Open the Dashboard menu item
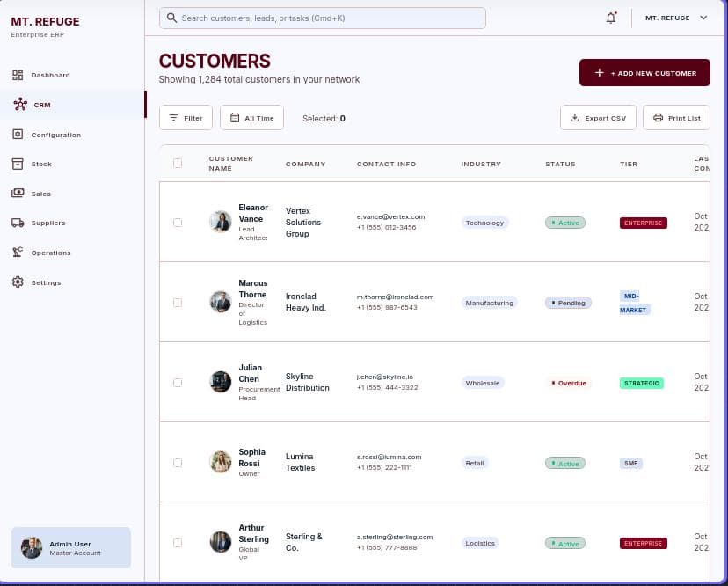The image size is (728, 586). (72, 75)
